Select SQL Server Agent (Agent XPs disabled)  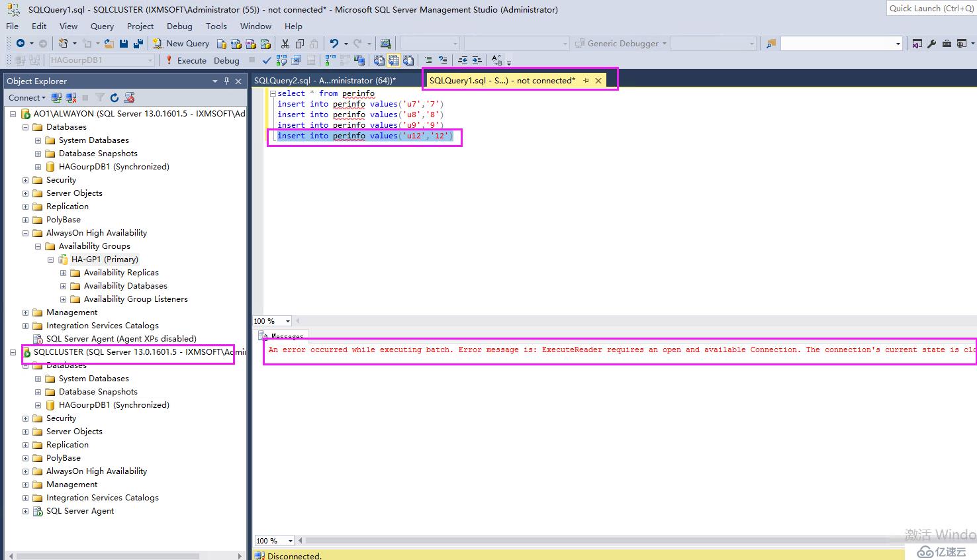click(x=121, y=339)
